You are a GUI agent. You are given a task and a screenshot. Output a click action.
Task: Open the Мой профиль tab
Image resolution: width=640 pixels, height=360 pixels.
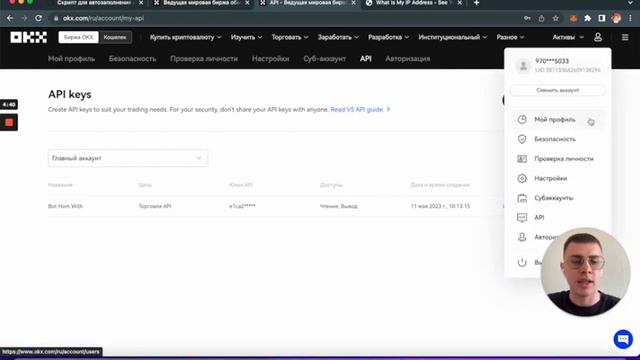(71, 59)
